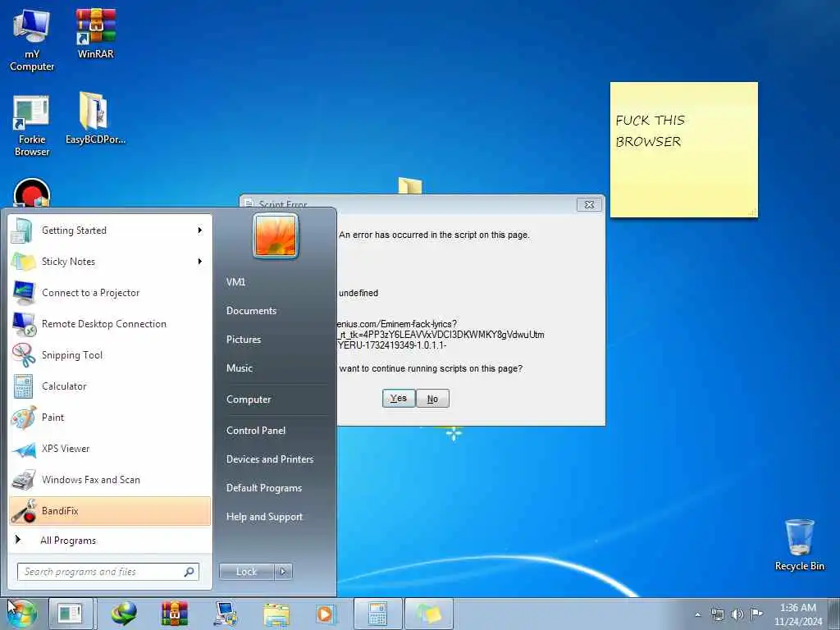Launch Remote Desktop Connection
Image resolution: width=840 pixels, height=630 pixels.
[110, 323]
